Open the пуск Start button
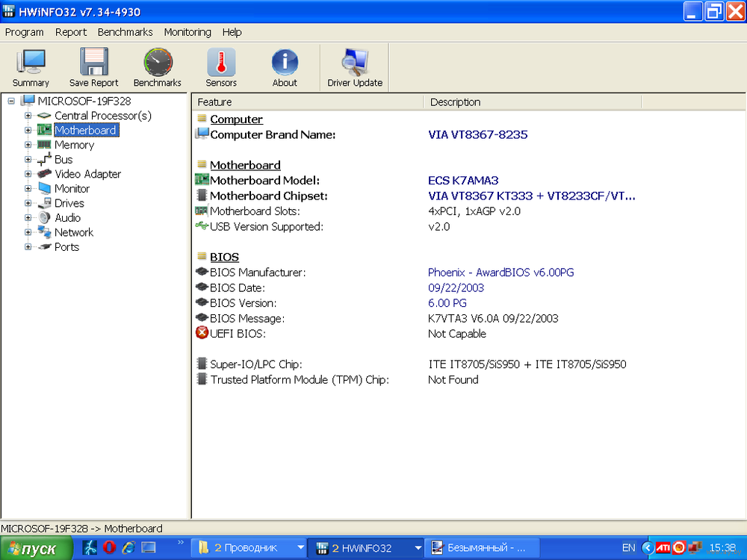The height and width of the screenshot is (560, 747). click(x=36, y=548)
